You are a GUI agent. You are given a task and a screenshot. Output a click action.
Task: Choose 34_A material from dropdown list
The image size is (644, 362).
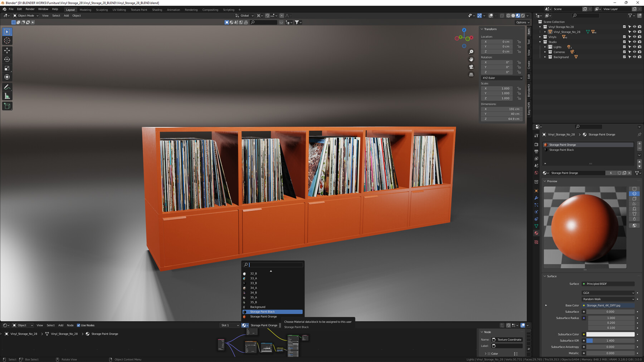[273, 288]
